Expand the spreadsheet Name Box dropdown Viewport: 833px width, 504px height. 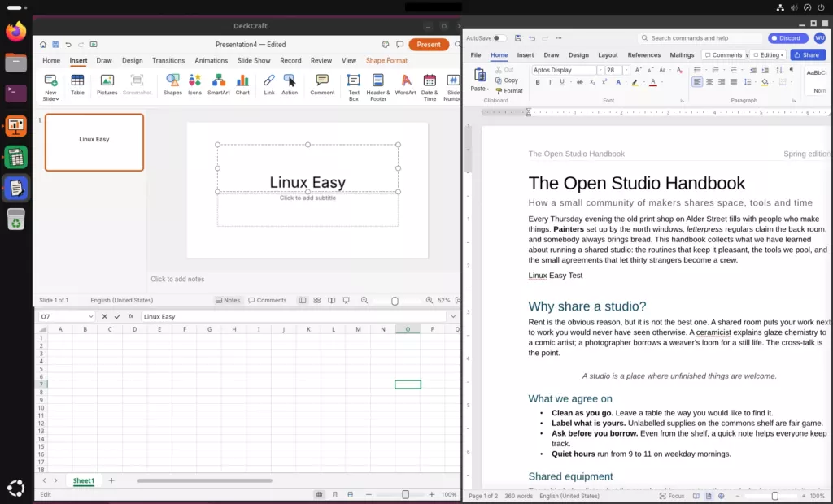[x=91, y=316]
